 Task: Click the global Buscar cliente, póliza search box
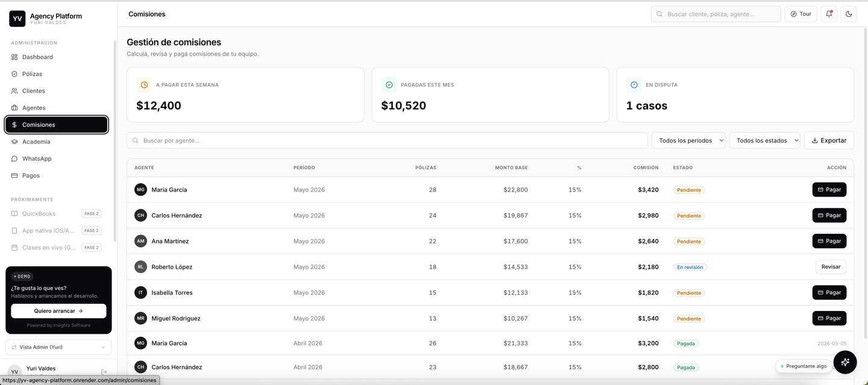click(x=715, y=14)
